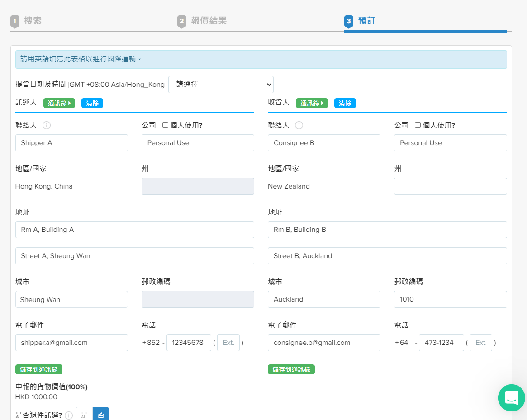The width and height of the screenshot is (527, 420).
Task: Click step 2 marker icon for 報價結果
Action: 182,21
